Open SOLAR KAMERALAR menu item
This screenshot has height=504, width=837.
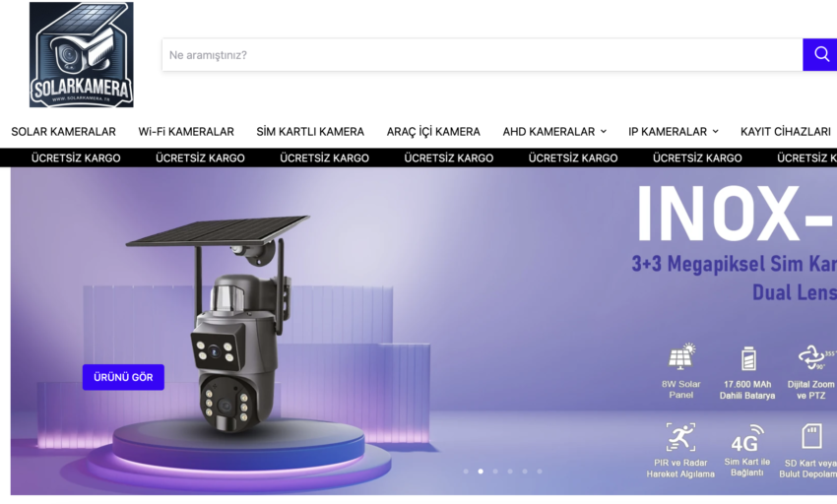pos(64,131)
